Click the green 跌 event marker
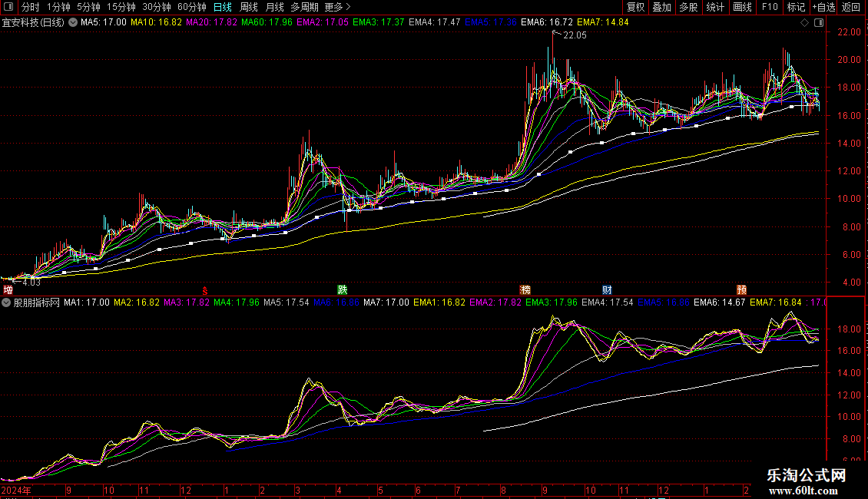The height and width of the screenshot is (499, 868). click(343, 290)
